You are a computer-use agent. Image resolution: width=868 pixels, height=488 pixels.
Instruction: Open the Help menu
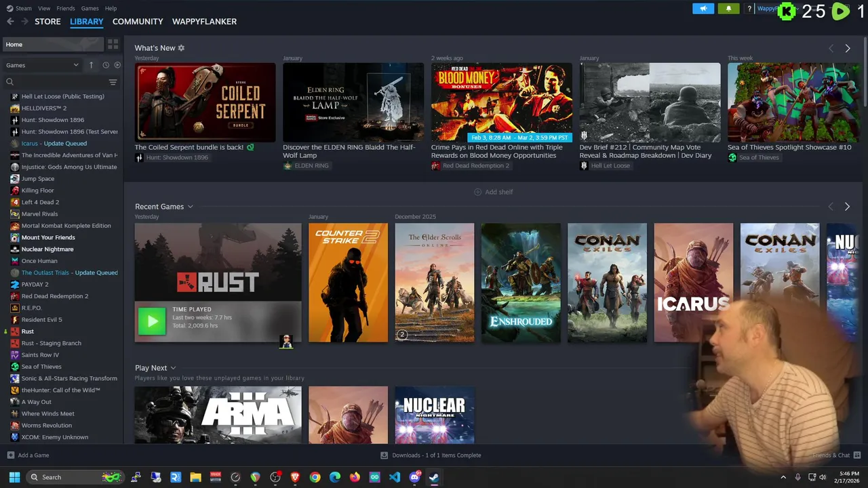(x=111, y=8)
